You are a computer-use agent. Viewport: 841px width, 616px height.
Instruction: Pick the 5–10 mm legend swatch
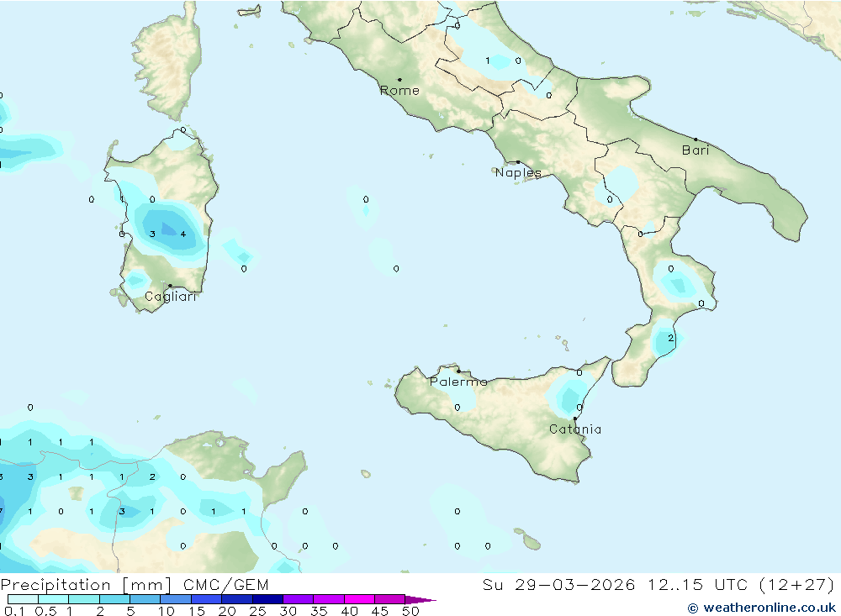click(x=145, y=599)
